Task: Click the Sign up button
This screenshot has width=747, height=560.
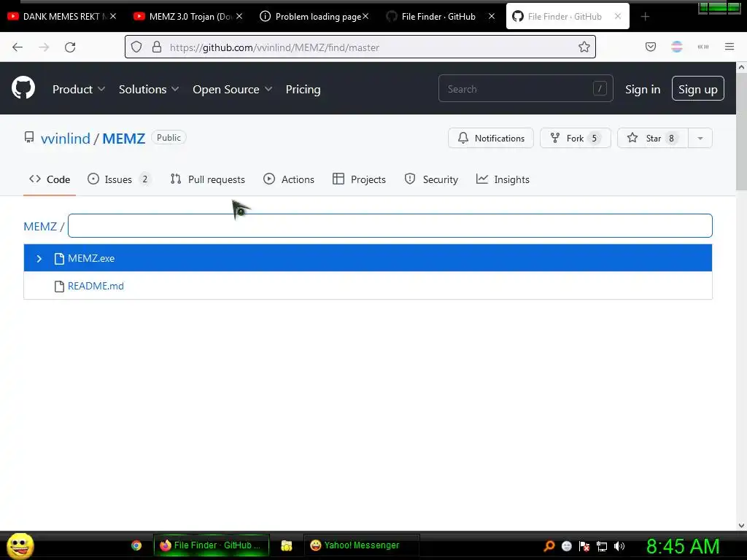Action: tap(698, 88)
